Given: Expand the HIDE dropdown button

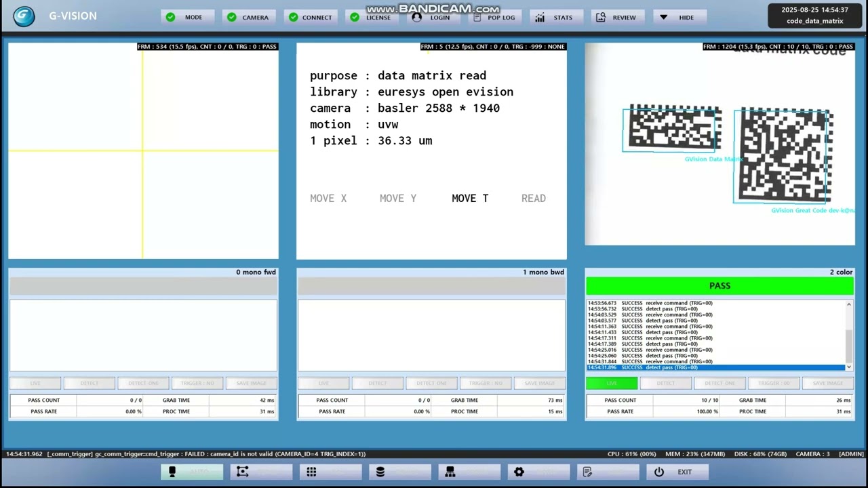Looking at the screenshot, I should tap(679, 17).
